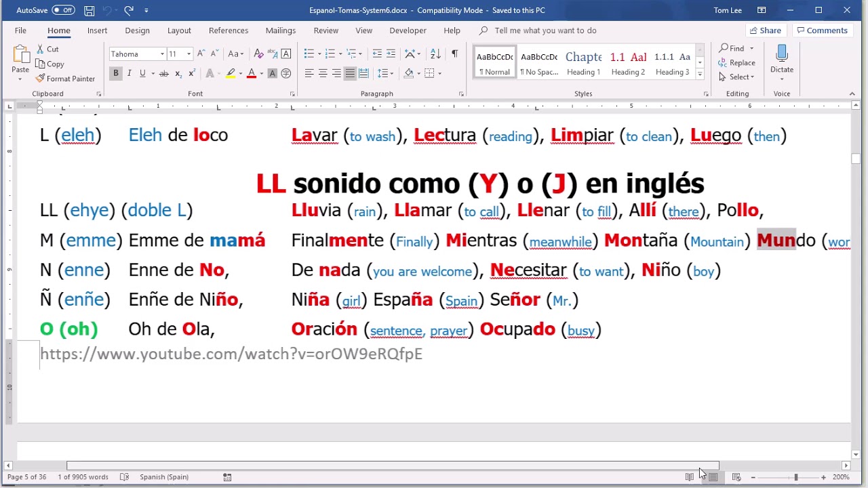This screenshot has height=488, width=868.
Task: Open the ribbon display options icon
Action: point(762,10)
